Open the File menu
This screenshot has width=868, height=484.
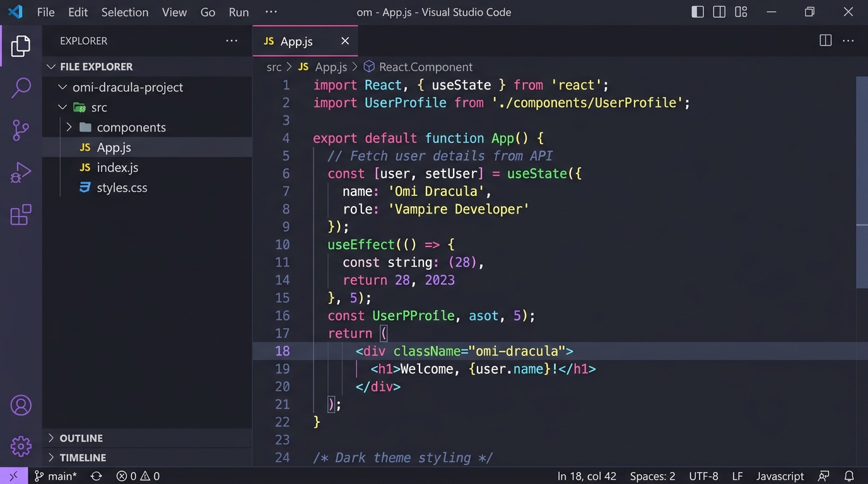coord(46,12)
